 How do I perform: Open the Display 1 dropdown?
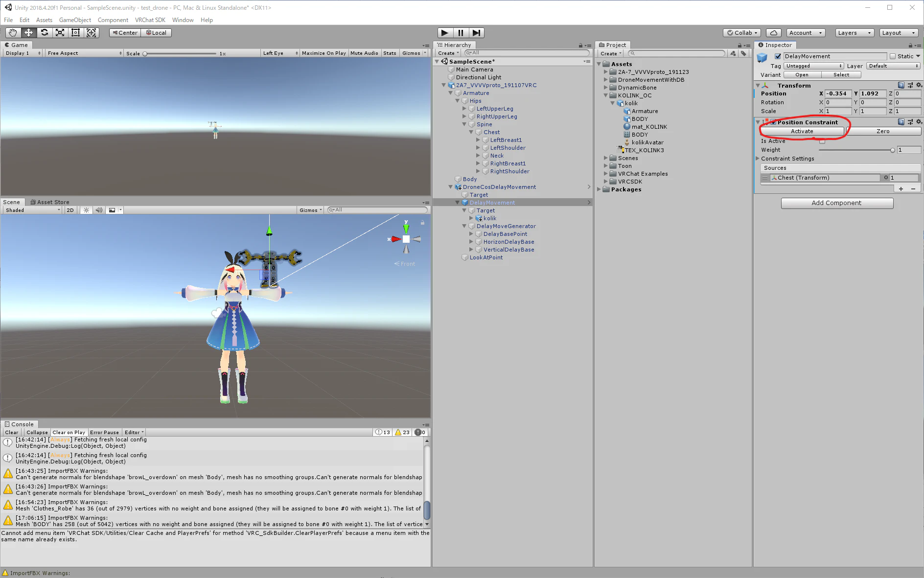23,53
